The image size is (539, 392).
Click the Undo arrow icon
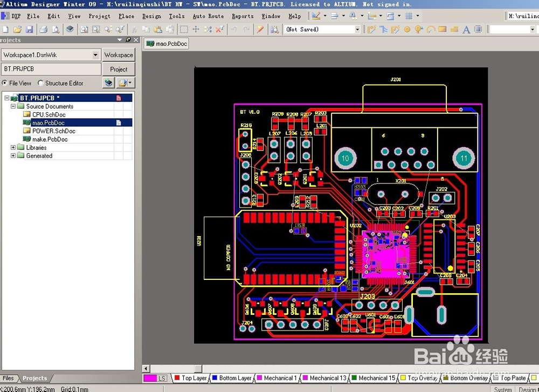tap(234, 30)
